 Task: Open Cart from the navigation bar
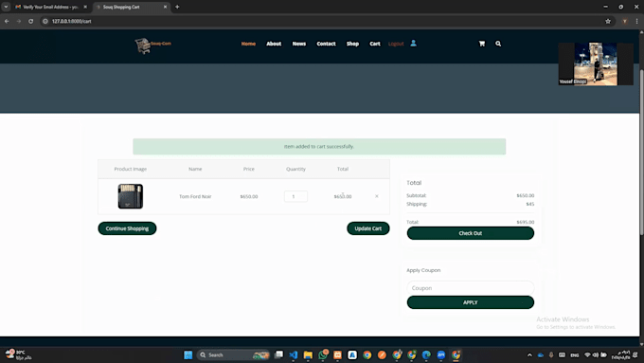pyautogui.click(x=375, y=44)
